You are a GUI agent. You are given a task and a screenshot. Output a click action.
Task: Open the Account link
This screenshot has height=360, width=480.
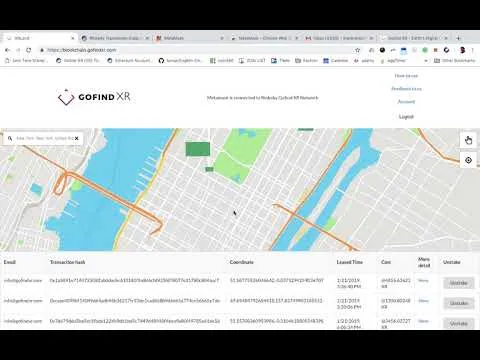click(x=406, y=101)
